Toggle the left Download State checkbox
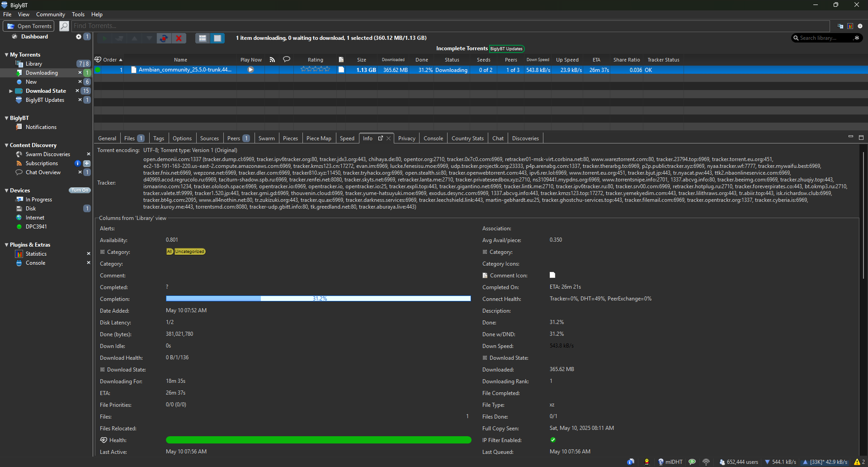This screenshot has width=868, height=467. coord(103,370)
